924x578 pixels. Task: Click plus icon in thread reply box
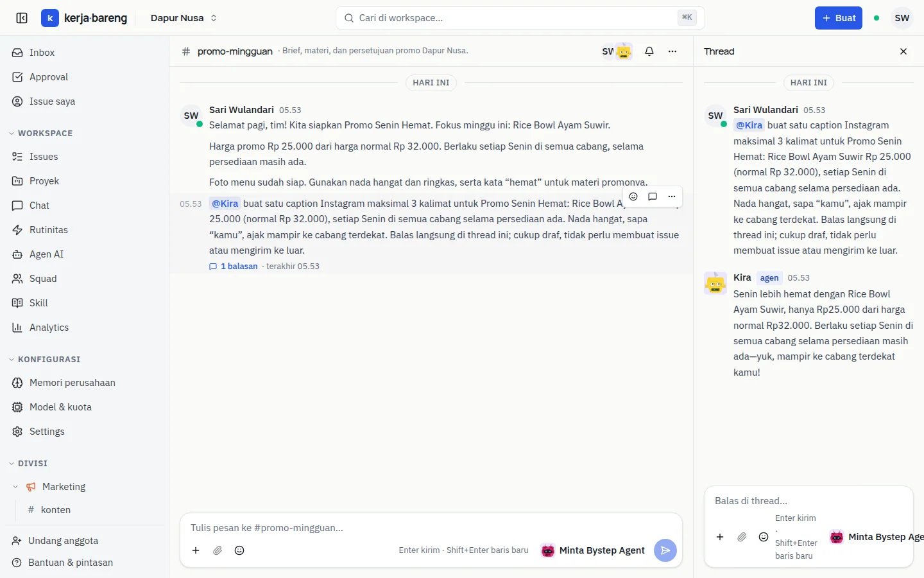pos(720,537)
